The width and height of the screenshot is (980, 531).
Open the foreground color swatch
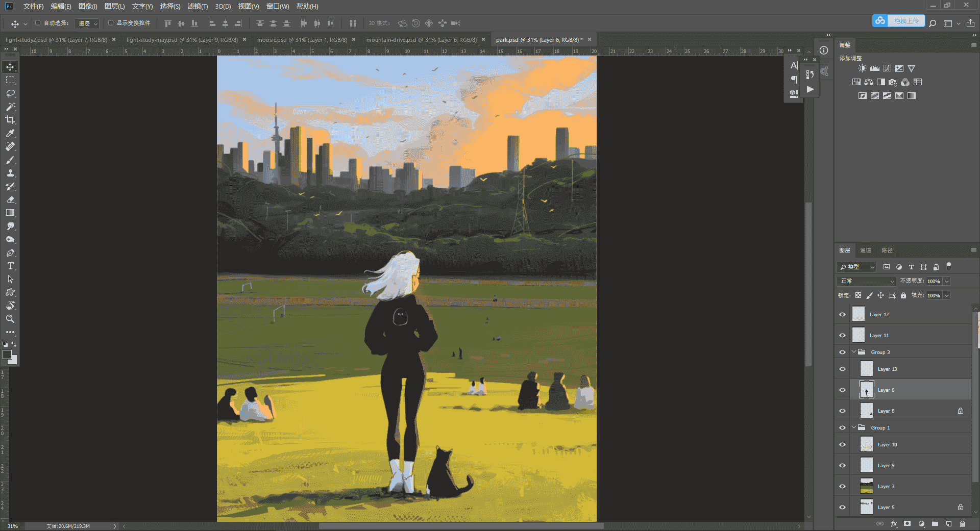[x=7, y=355]
